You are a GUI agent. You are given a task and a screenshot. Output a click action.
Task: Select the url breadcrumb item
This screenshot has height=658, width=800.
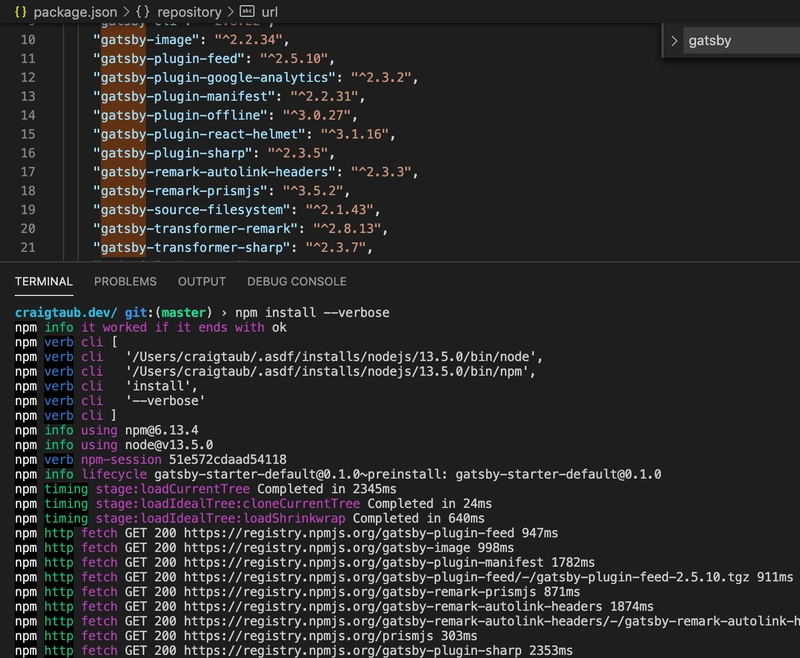pyautogui.click(x=269, y=12)
